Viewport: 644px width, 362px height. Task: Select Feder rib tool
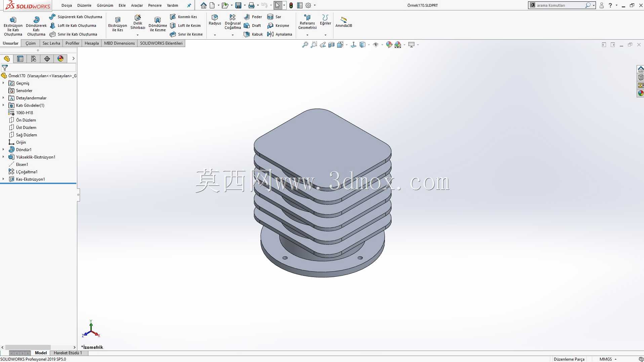253,17
